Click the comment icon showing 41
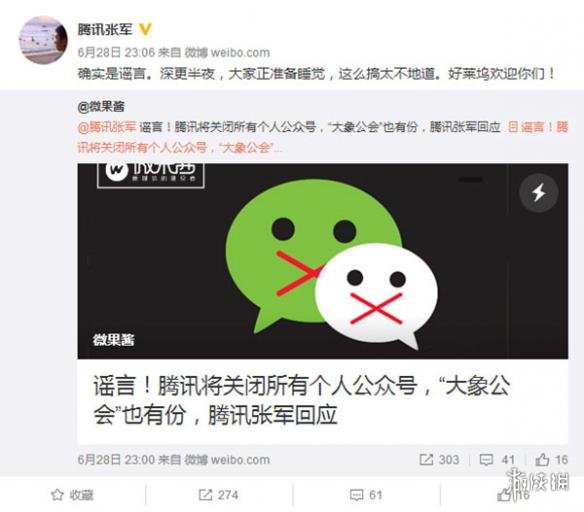 [497, 459]
